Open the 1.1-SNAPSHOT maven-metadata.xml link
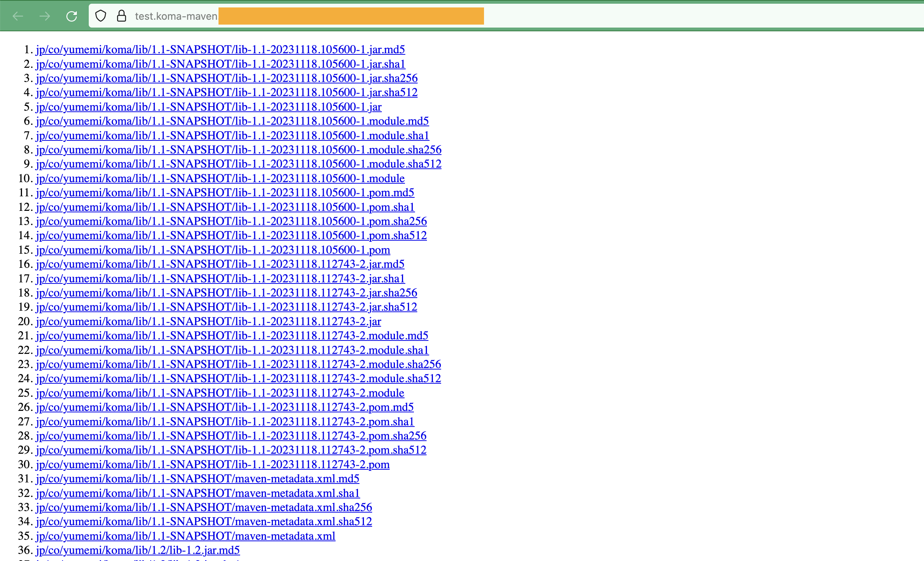The image size is (924, 561). pyautogui.click(x=185, y=536)
